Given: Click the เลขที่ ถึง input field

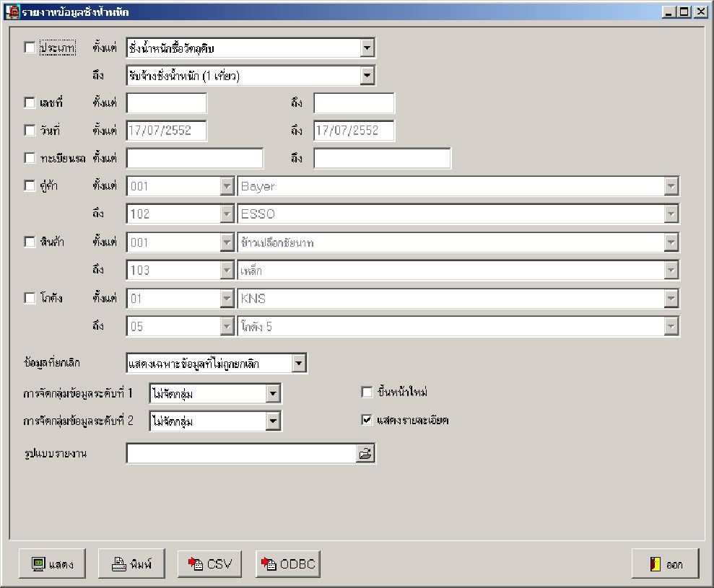Looking at the screenshot, I should tap(354, 103).
